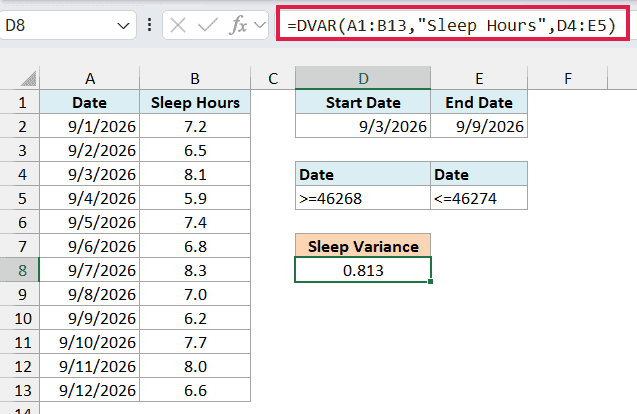Select column B header
This screenshot has width=637, height=414.
[x=195, y=78]
